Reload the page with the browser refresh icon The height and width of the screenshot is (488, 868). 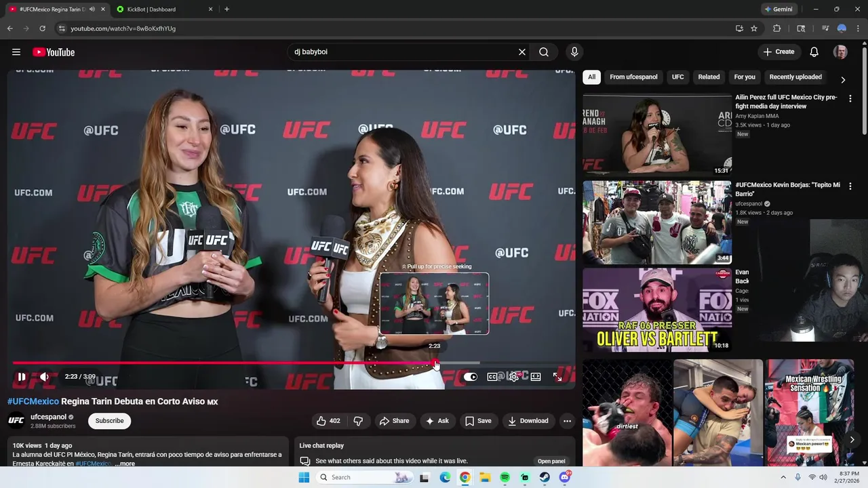pos(42,28)
